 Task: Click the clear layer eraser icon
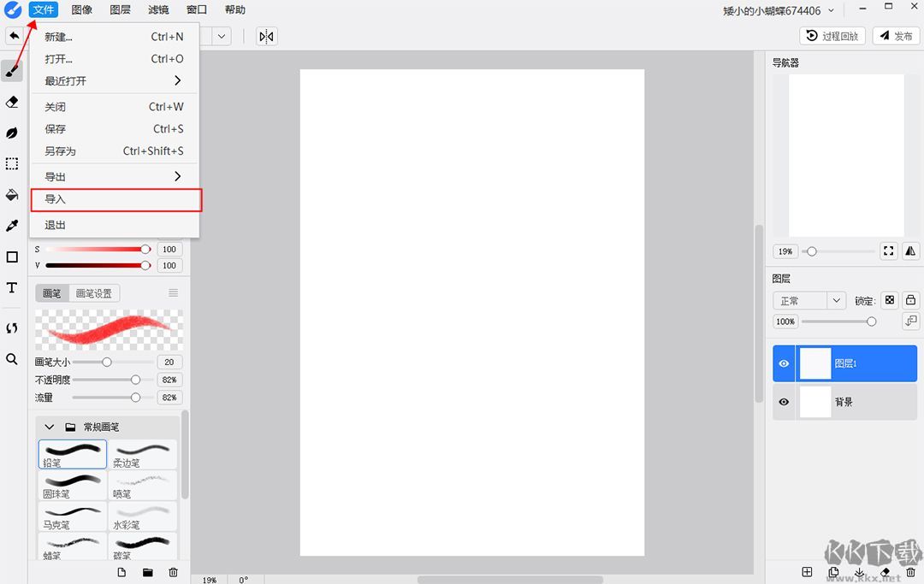(885, 572)
